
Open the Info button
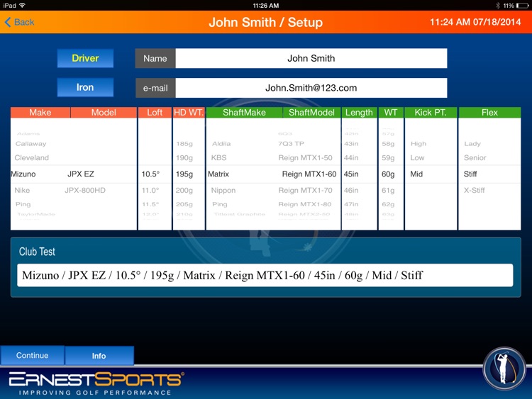pos(99,356)
